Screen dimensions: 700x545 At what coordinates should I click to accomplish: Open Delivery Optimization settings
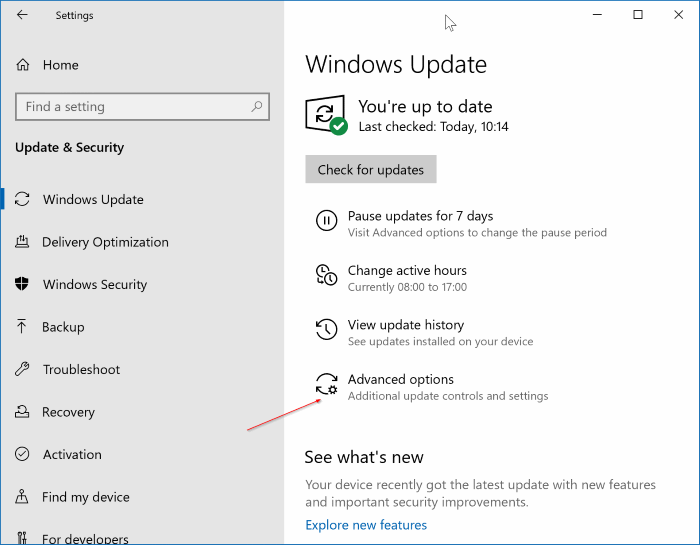[105, 242]
